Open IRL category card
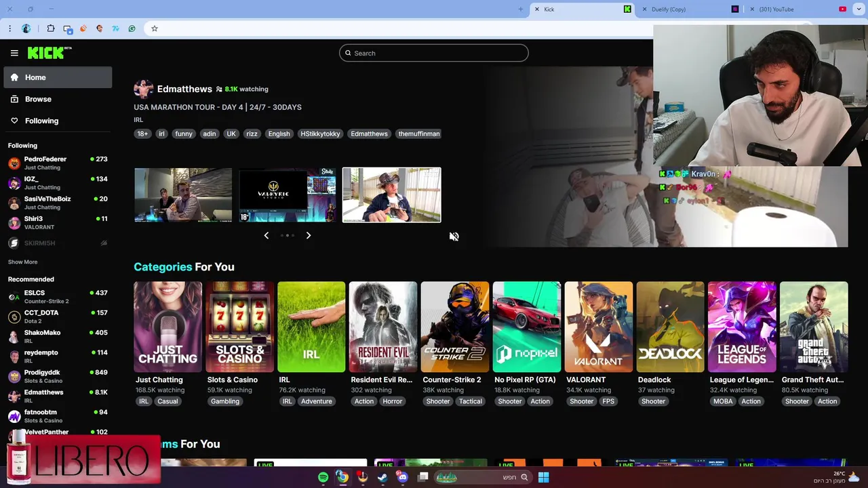The width and height of the screenshot is (868, 488). click(311, 327)
